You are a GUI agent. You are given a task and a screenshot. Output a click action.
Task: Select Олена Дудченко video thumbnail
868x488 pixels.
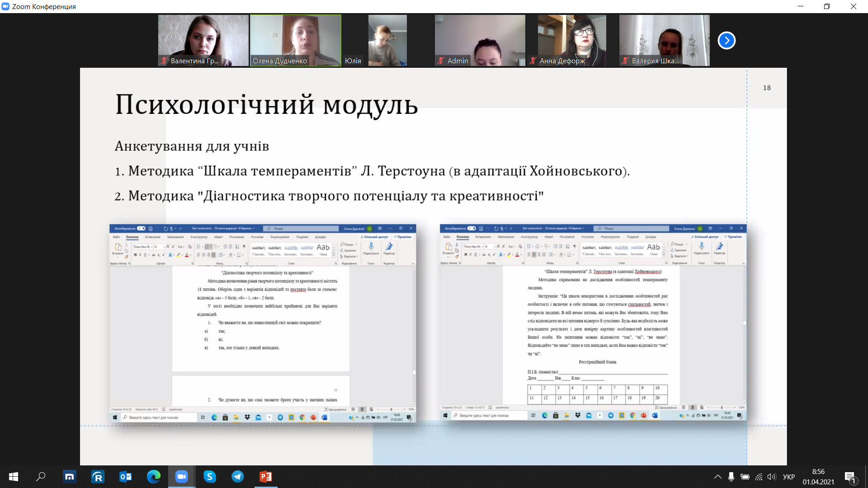pos(296,41)
